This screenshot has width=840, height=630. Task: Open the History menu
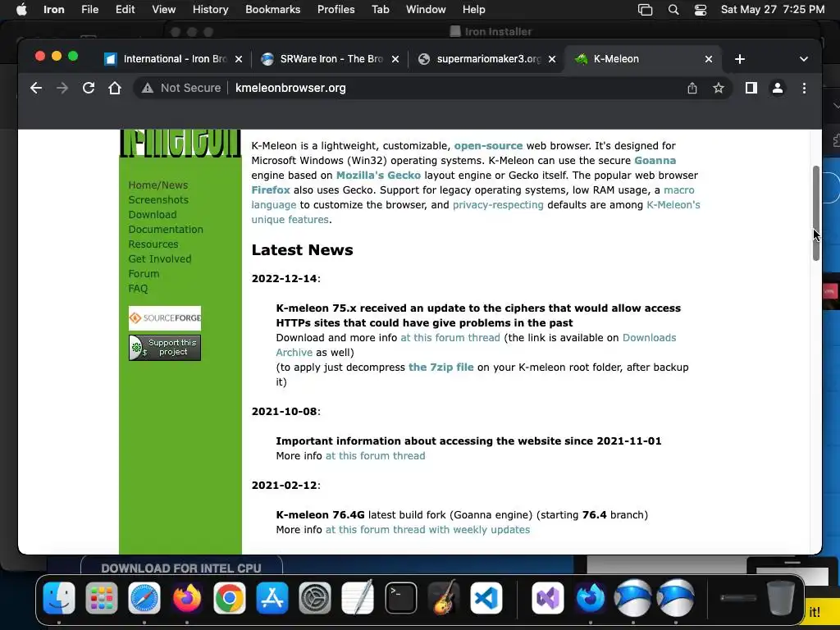[x=210, y=10]
